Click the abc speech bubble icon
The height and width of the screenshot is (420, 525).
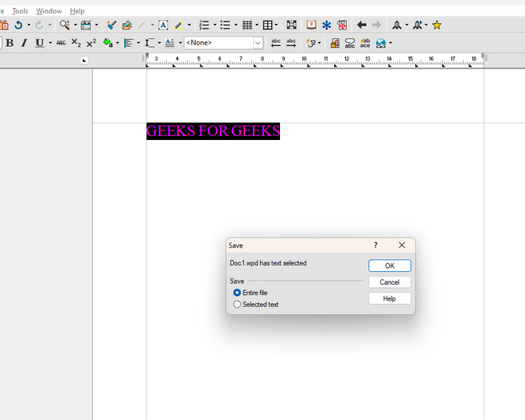[350, 43]
